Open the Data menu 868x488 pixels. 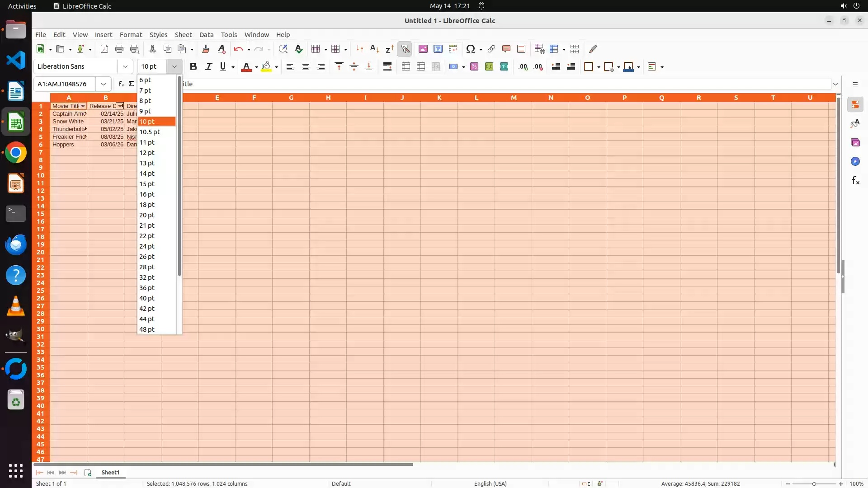(206, 34)
